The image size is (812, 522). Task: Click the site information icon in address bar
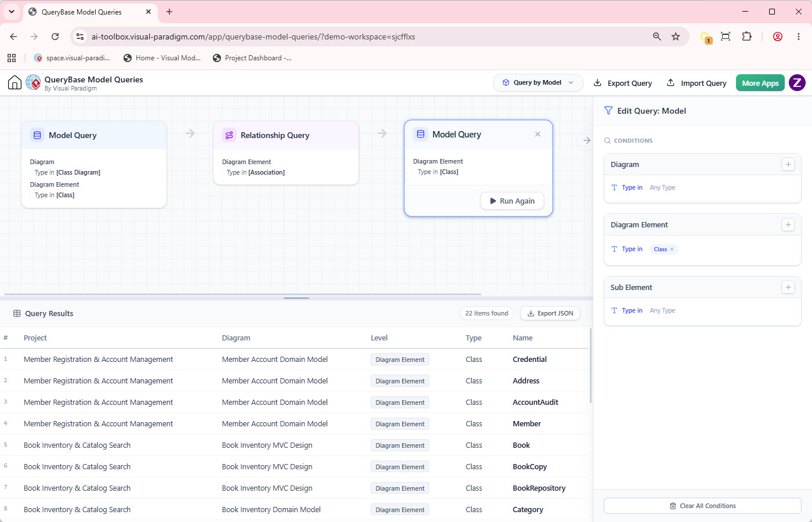pos(80,37)
